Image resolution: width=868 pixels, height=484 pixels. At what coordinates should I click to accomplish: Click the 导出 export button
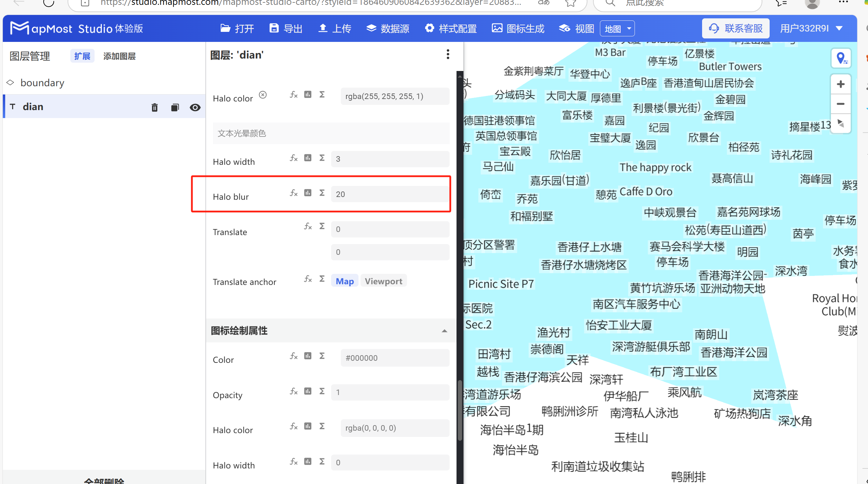tap(285, 28)
